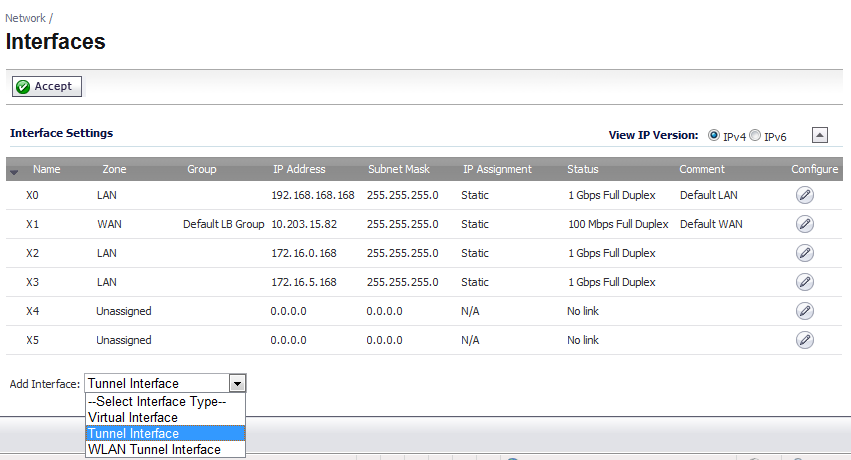851x460 pixels.
Task: Sort by the Name column header
Action: (x=47, y=169)
